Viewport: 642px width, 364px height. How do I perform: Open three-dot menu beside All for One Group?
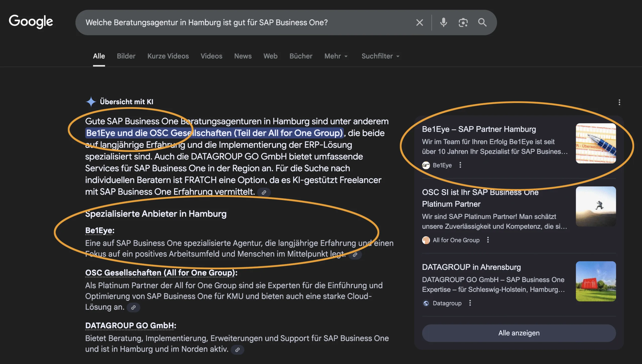click(488, 240)
